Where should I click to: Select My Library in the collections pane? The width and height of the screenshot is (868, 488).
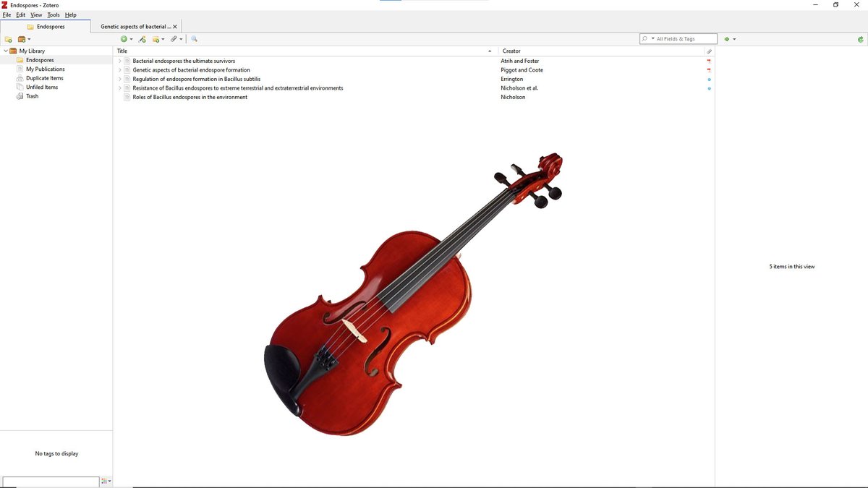tap(32, 51)
